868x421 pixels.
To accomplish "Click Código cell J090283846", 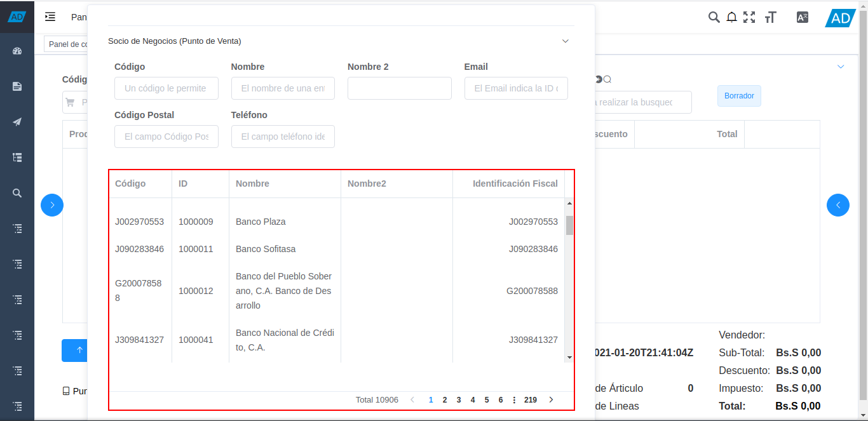I will 139,249.
